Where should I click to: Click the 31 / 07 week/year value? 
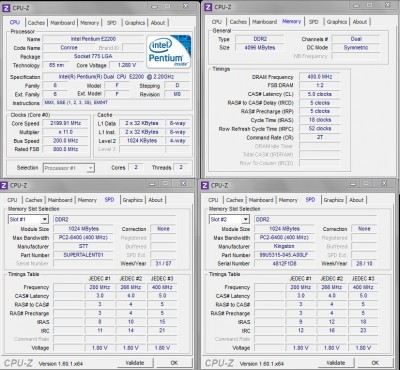tap(163, 264)
